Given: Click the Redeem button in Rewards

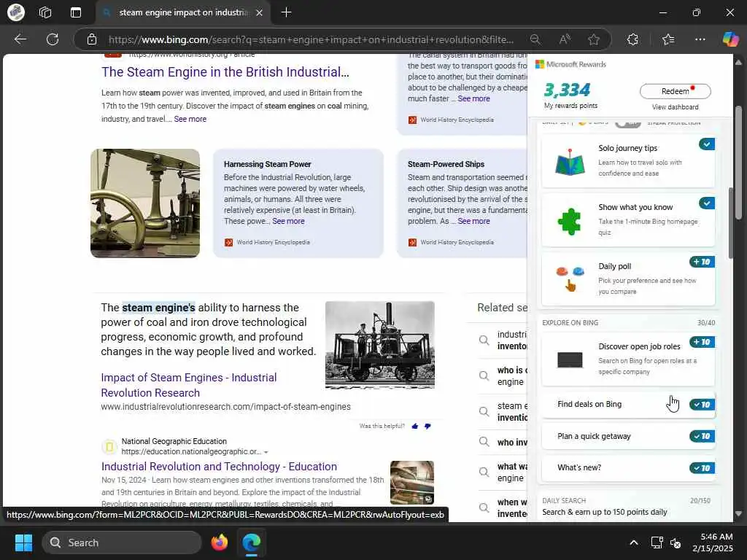Looking at the screenshot, I should click(675, 91).
